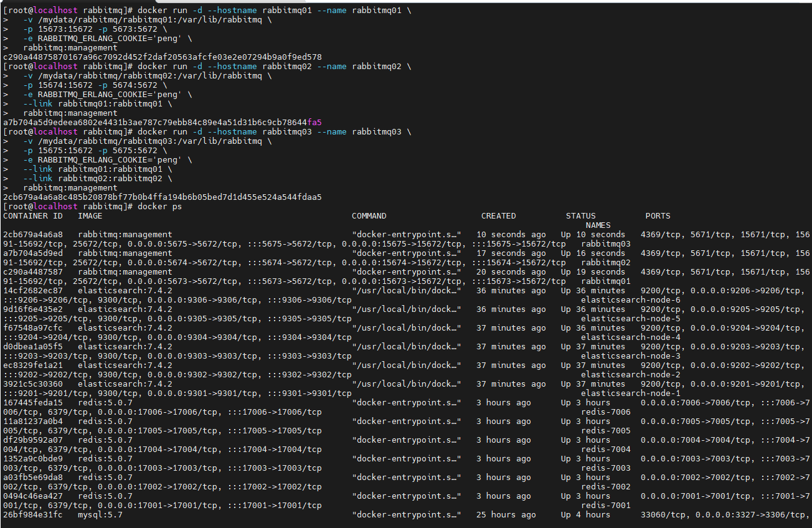Click the name elasticsearch-node-2
Viewport: 812px width, 528px height.
tap(631, 375)
